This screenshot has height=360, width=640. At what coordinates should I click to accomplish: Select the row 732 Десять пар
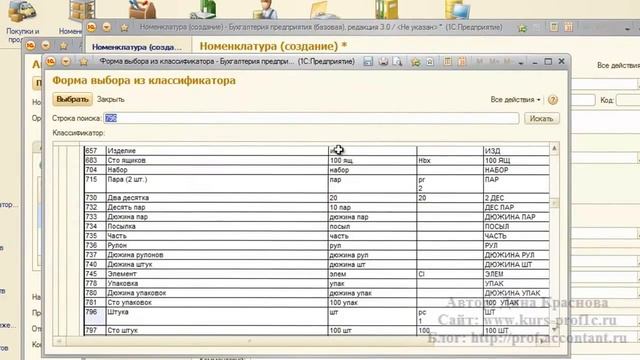point(316,207)
